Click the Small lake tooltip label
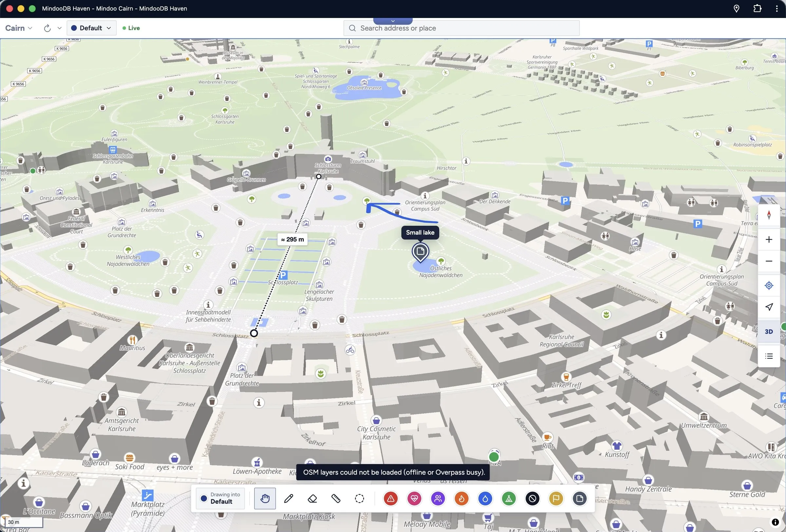 click(420, 232)
